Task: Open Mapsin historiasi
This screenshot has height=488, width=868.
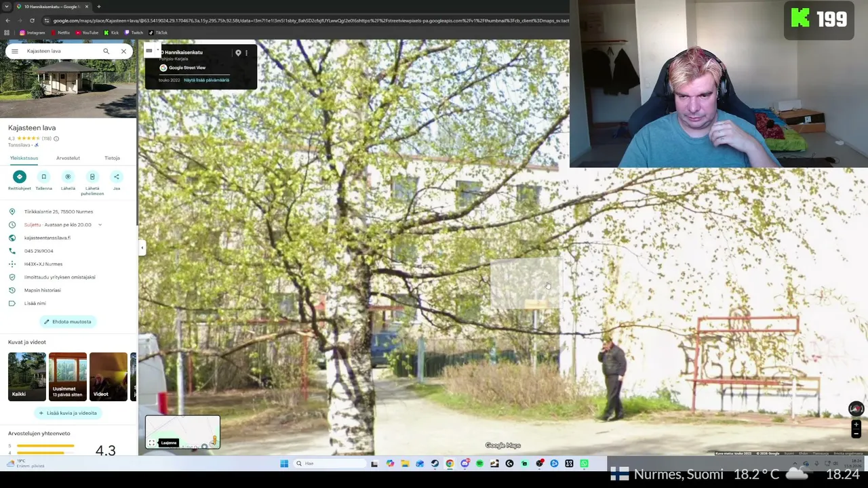Action: pyautogui.click(x=42, y=290)
